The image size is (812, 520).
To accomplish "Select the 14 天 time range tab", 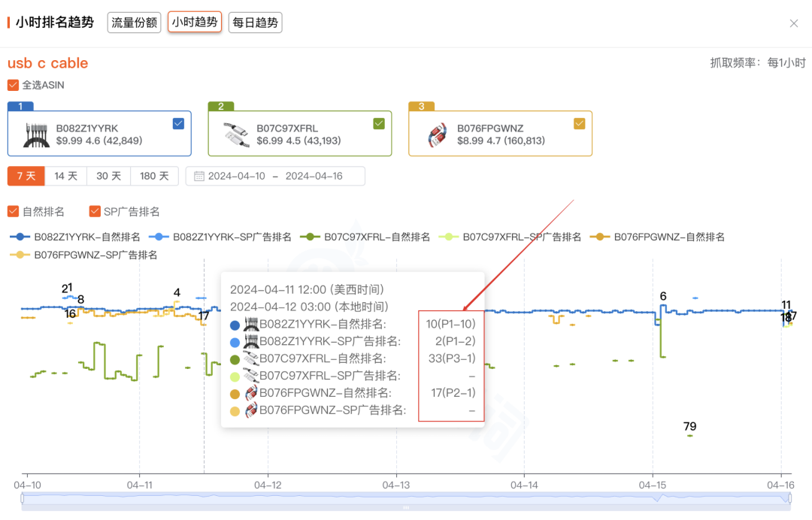I will pos(65,176).
